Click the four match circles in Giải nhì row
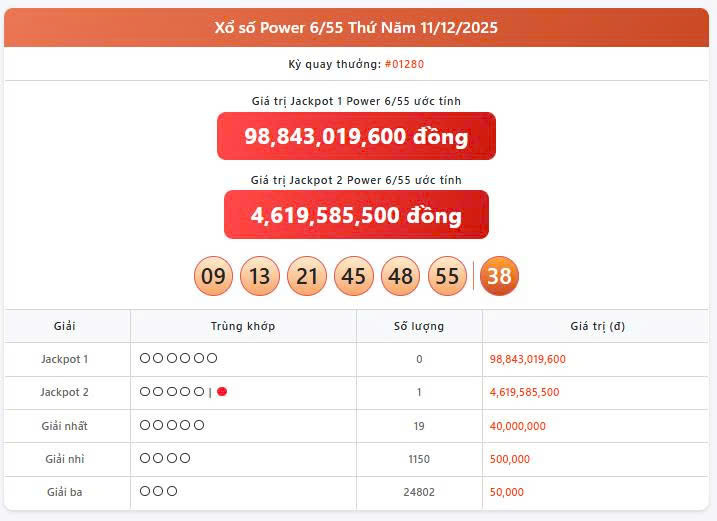The width and height of the screenshot is (717, 521). 165,458
